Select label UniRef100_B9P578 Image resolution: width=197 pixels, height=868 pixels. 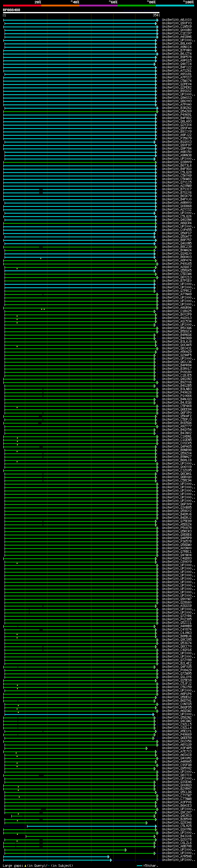pos(177,57)
